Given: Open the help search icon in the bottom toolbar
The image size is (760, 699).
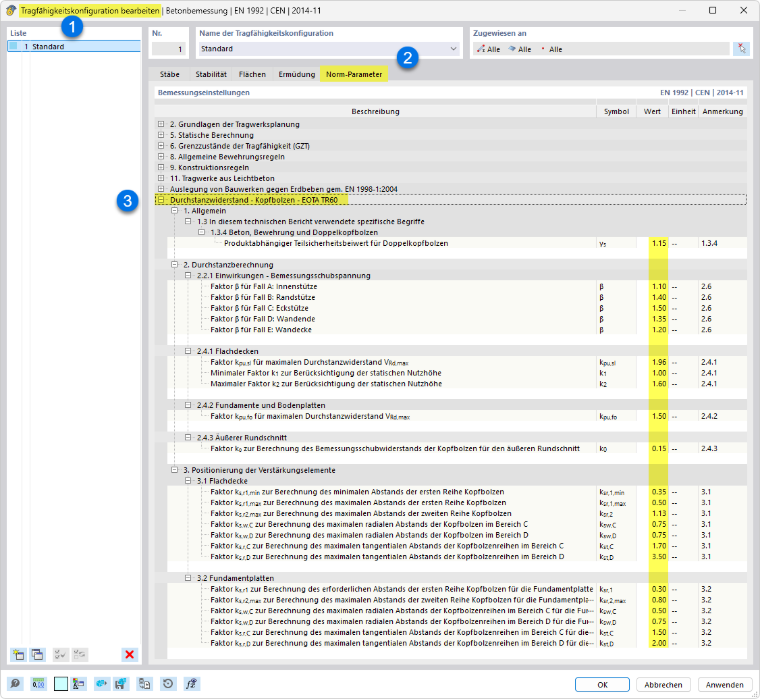Looking at the screenshot, I should pos(16,684).
